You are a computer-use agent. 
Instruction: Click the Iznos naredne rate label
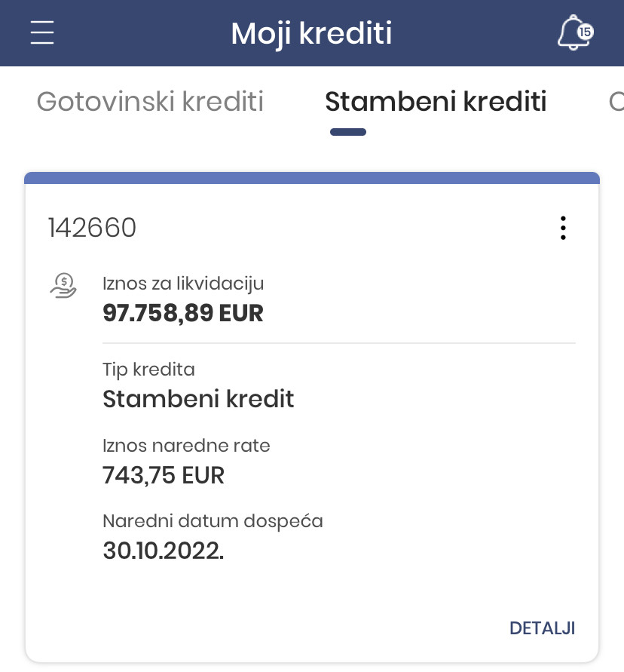186,446
